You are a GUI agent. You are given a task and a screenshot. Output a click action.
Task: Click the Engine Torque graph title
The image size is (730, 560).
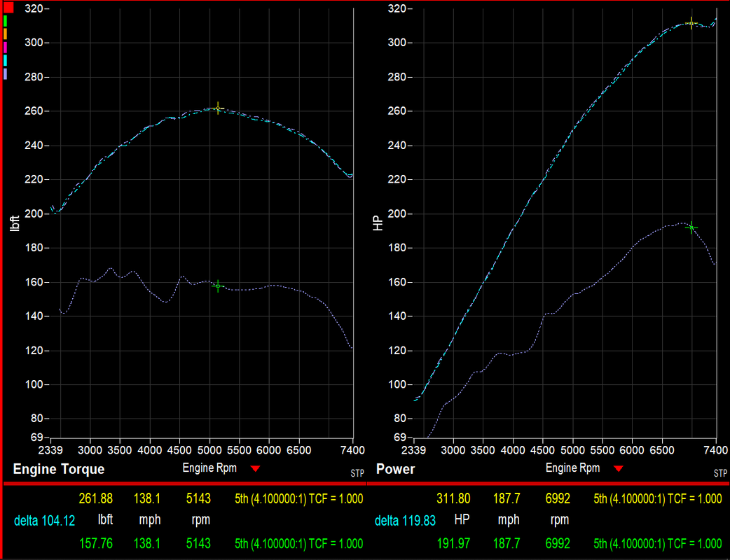(59, 469)
